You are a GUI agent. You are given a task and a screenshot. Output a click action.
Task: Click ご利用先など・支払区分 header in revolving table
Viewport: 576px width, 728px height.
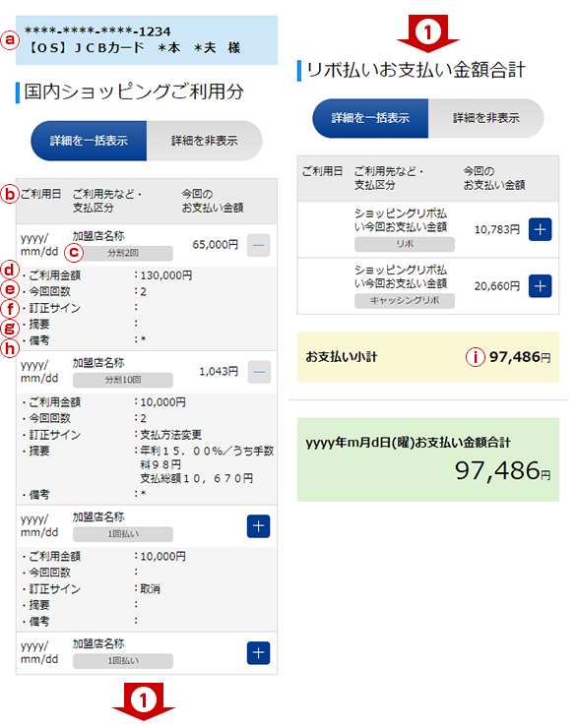[x=388, y=178]
